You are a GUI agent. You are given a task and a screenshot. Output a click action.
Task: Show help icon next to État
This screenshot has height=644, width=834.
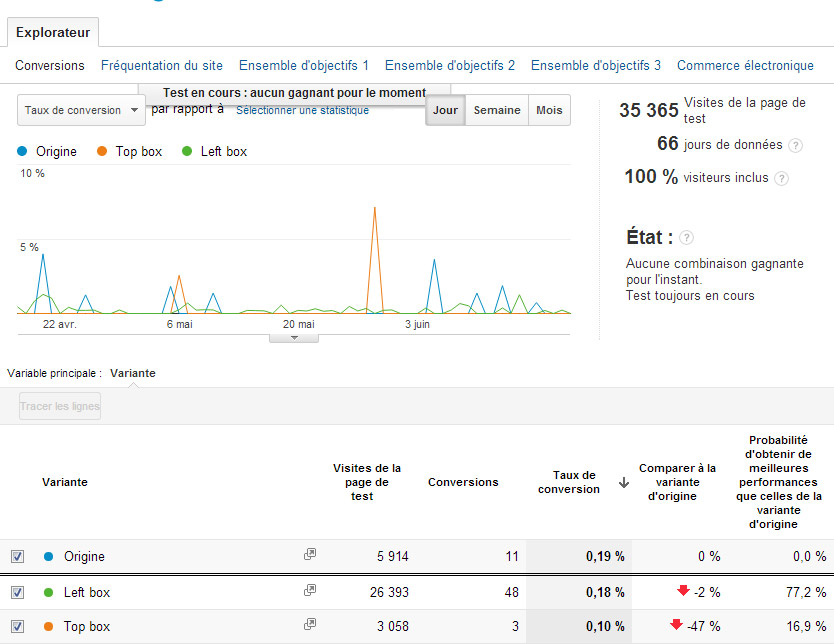(x=686, y=237)
